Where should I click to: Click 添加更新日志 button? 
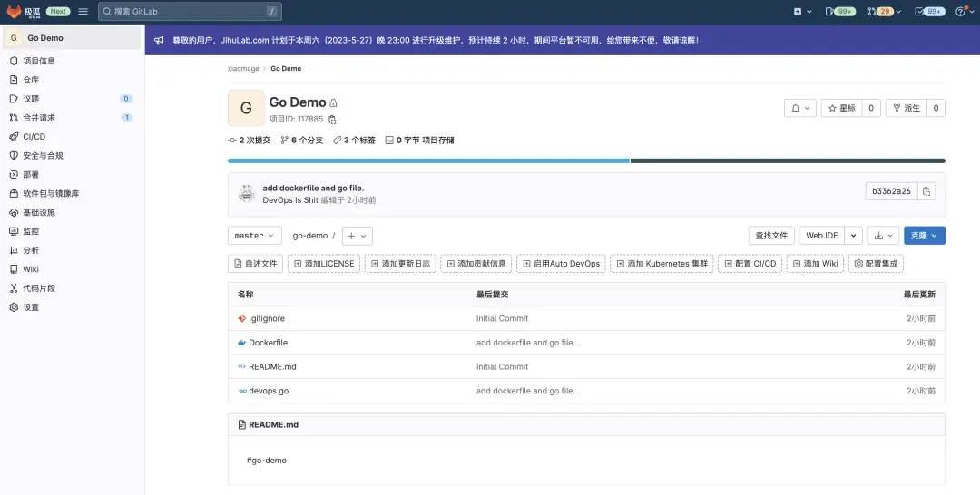click(x=400, y=264)
